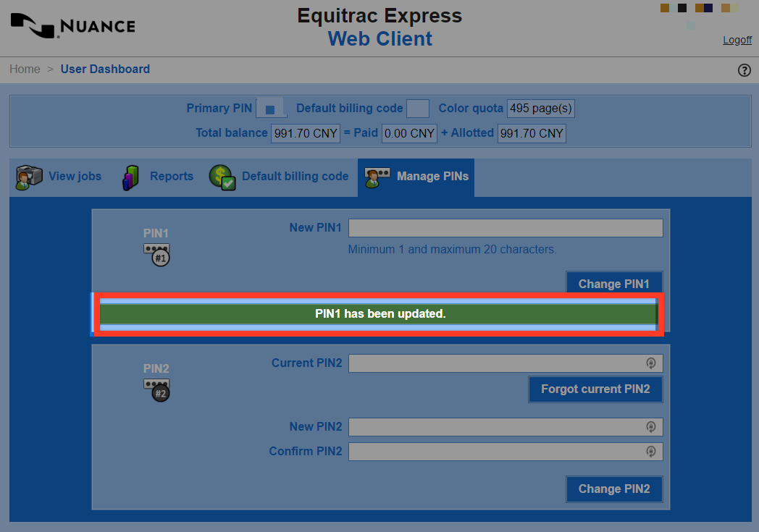
Task: Click the Allotted 991.70 CNY value
Action: 532,133
